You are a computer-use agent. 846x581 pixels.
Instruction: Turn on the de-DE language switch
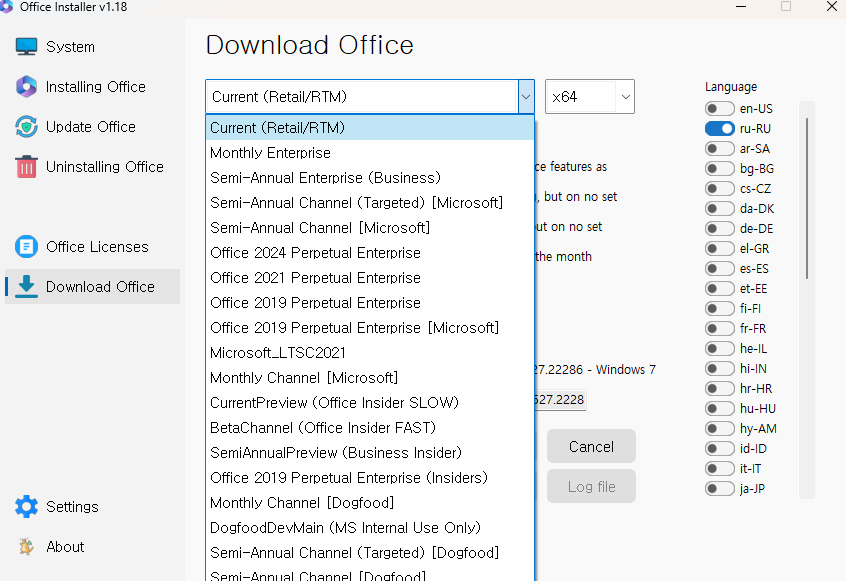719,228
